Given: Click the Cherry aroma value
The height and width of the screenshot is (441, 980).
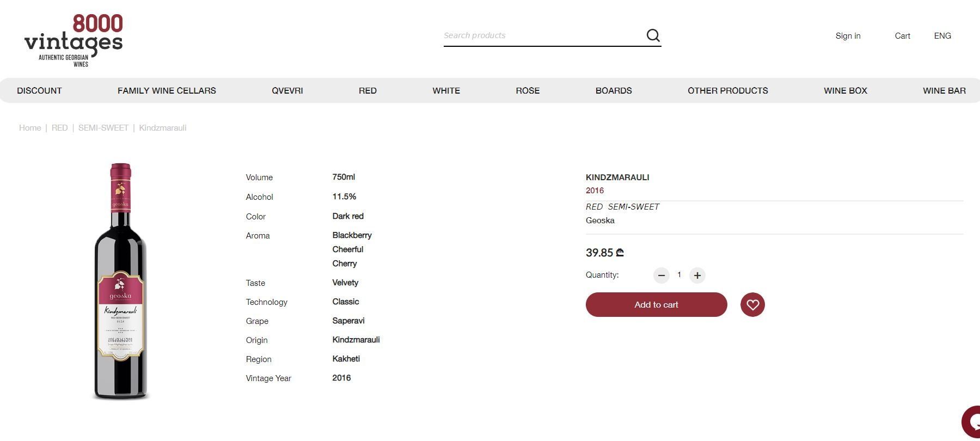Looking at the screenshot, I should (x=345, y=264).
